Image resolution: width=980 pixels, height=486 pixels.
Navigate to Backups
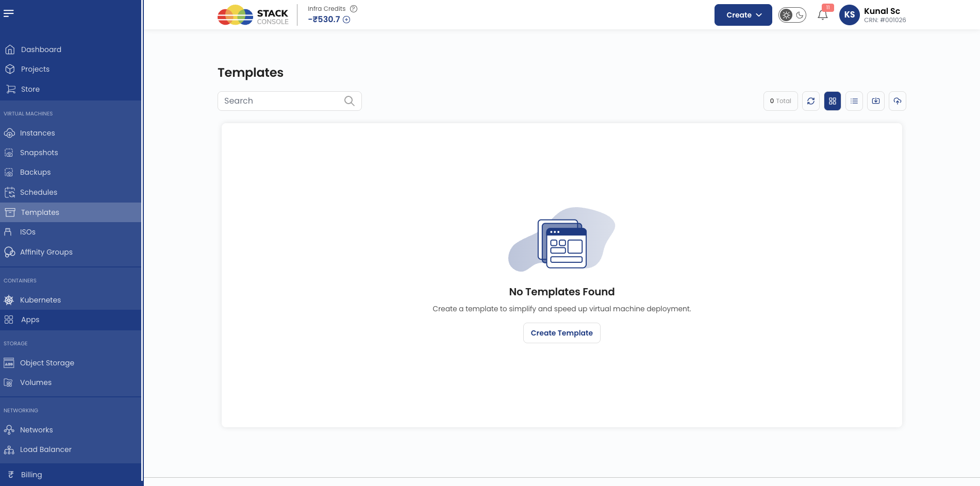pyautogui.click(x=71, y=172)
